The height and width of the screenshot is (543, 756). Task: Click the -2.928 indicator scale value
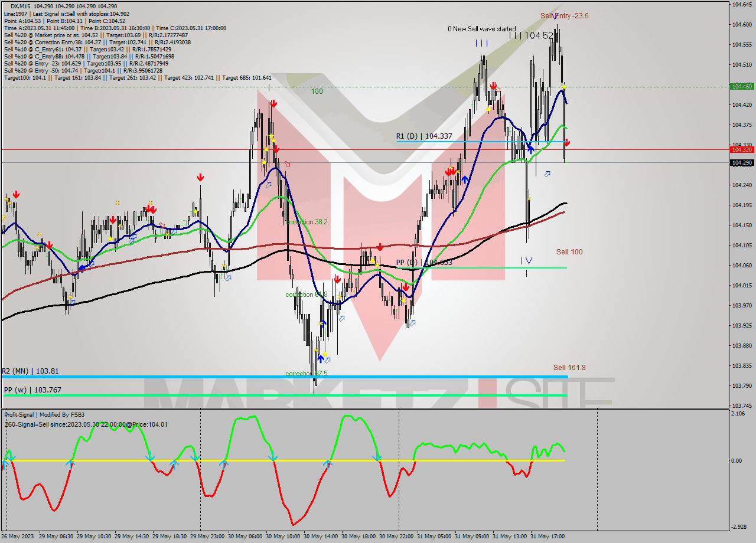click(739, 526)
